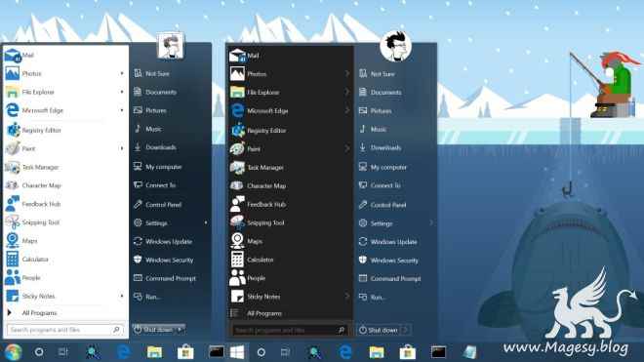Open Photos icon in light start menu
The height and width of the screenshot is (362, 644).
pyautogui.click(x=13, y=73)
